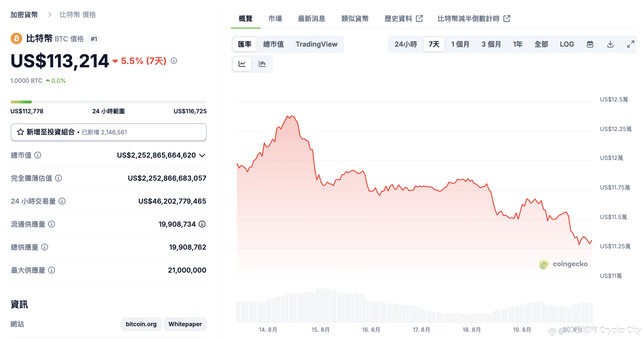Click the US$11.25萬 axis label

(615, 246)
